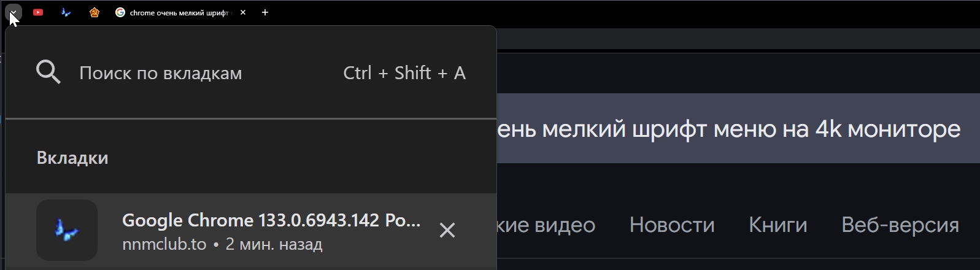
Task: Open the pinned hammer-and-sickle emblem tab
Action: [94, 12]
